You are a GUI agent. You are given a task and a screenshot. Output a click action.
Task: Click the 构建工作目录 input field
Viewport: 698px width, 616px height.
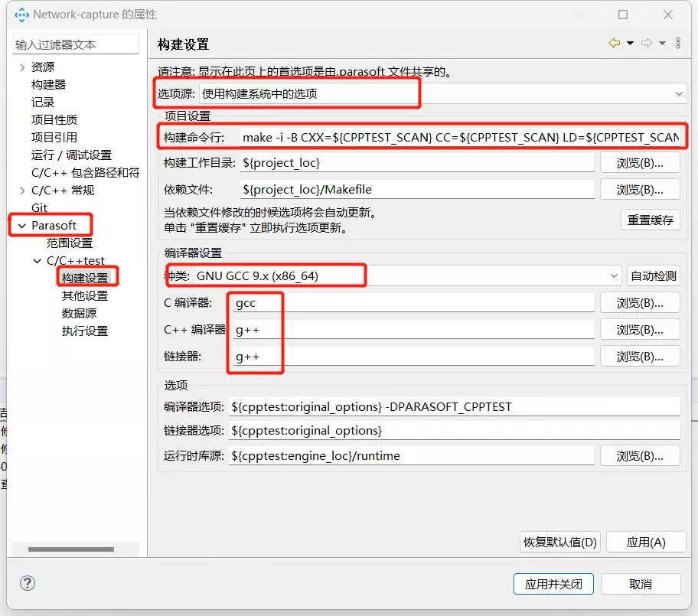[417, 163]
